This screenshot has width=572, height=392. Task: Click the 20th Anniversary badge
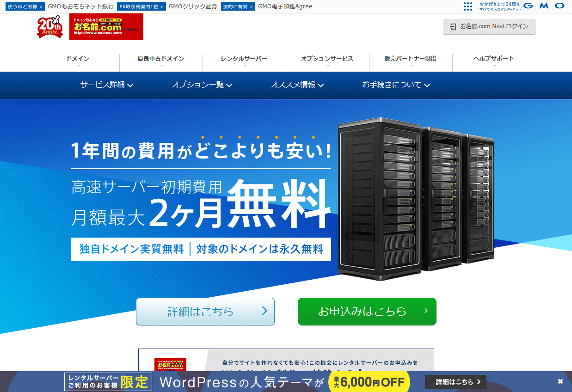[x=49, y=27]
